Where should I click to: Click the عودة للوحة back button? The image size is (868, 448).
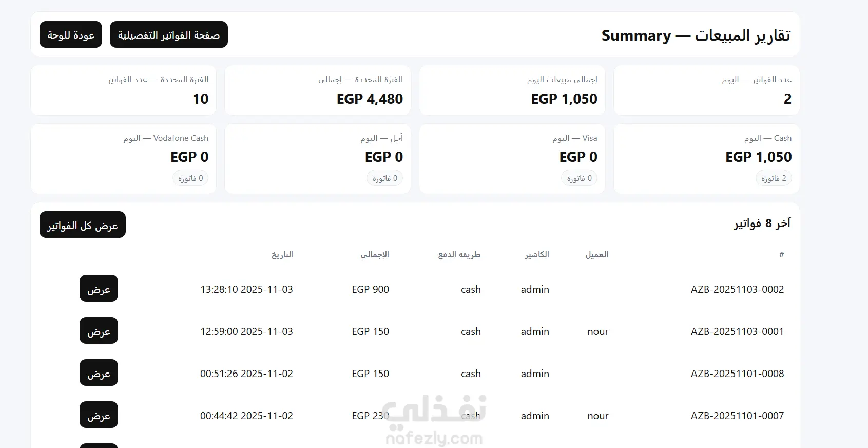click(71, 34)
